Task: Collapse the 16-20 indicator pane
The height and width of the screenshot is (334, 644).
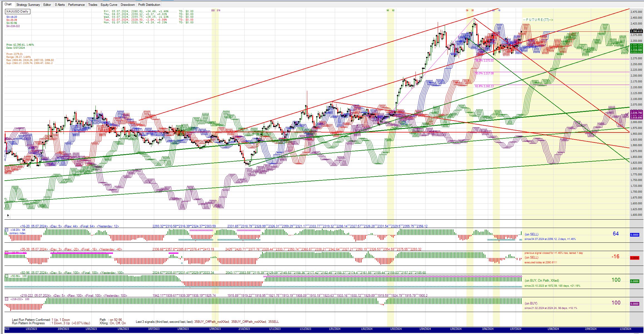Action: (6, 230)
